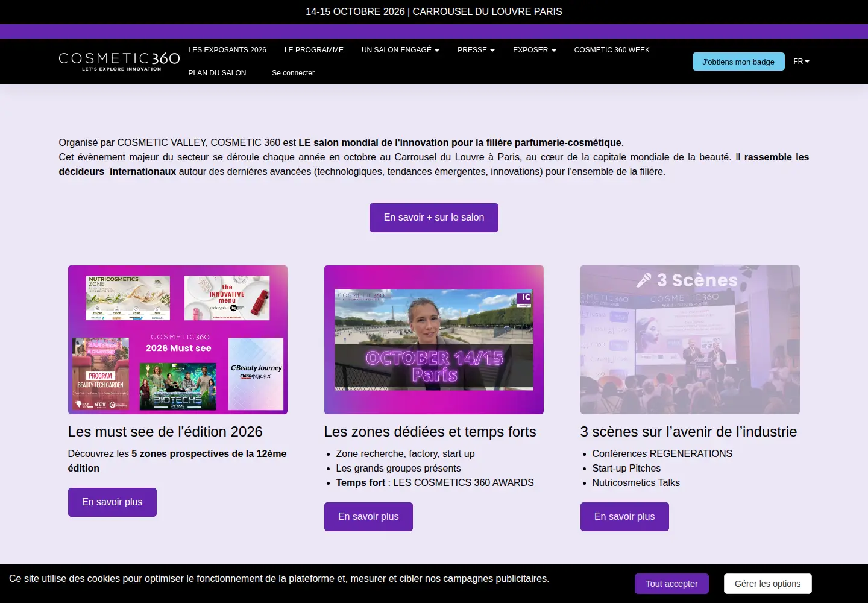
Task: Open the FR language selector
Action: (801, 62)
